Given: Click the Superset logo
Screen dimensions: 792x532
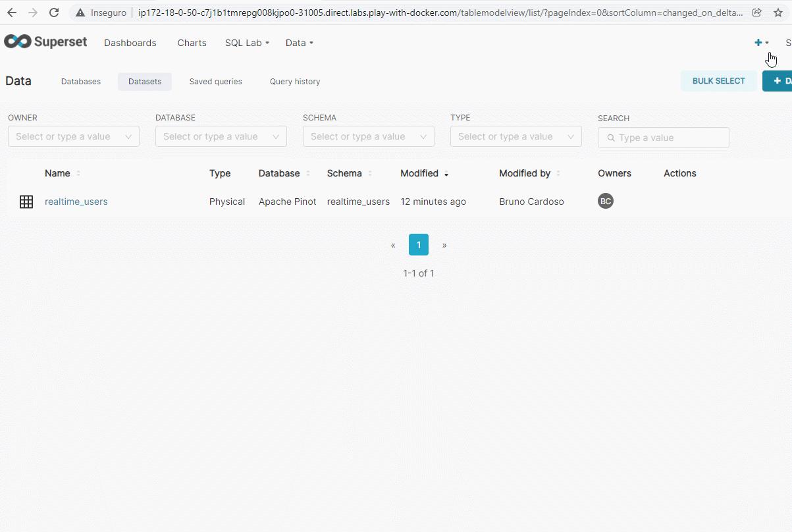Looking at the screenshot, I should point(45,42).
